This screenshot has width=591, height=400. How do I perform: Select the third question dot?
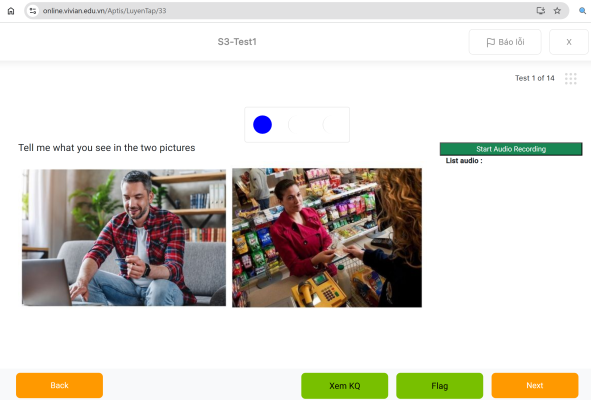point(332,125)
